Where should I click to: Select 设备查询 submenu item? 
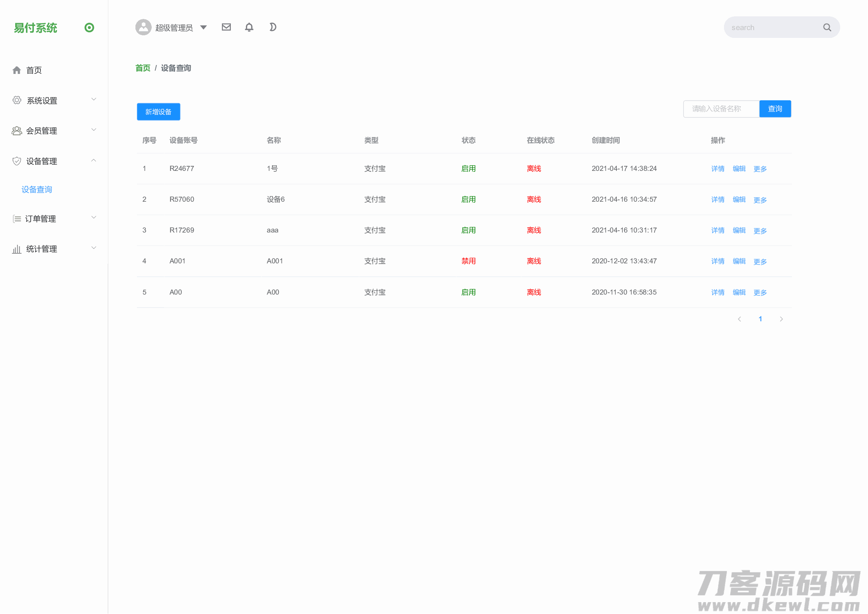tap(37, 189)
